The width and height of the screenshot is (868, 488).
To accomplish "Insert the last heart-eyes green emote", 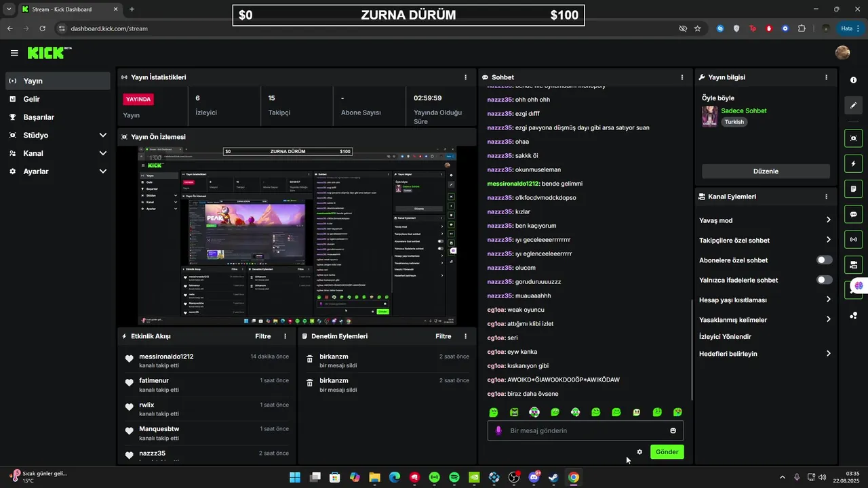I will [x=677, y=412].
